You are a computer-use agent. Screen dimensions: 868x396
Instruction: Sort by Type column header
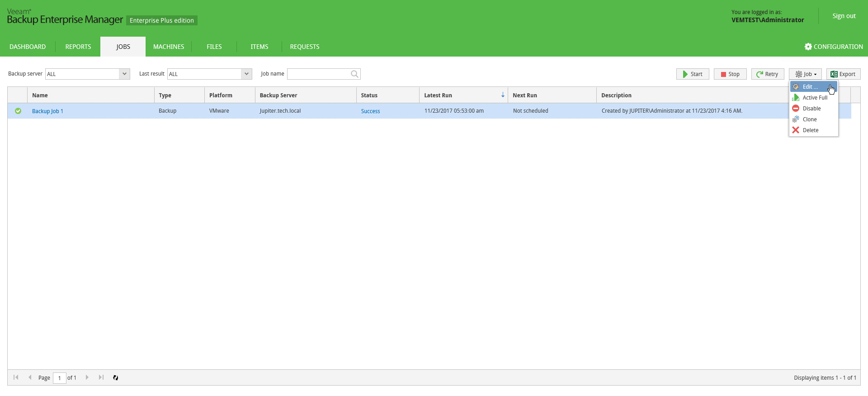(x=179, y=95)
